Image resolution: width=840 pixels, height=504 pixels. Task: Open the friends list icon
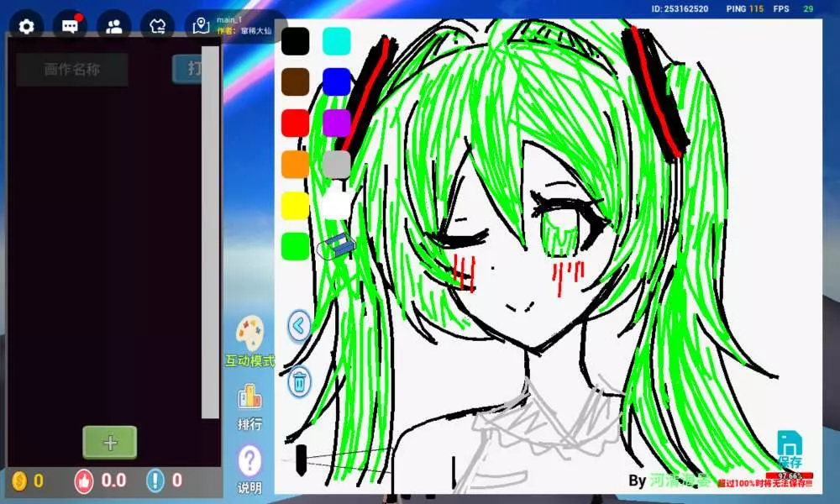(114, 26)
